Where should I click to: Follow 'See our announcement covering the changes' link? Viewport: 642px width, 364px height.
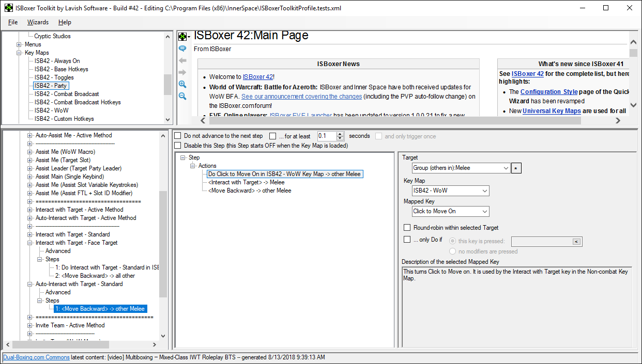[x=302, y=97]
